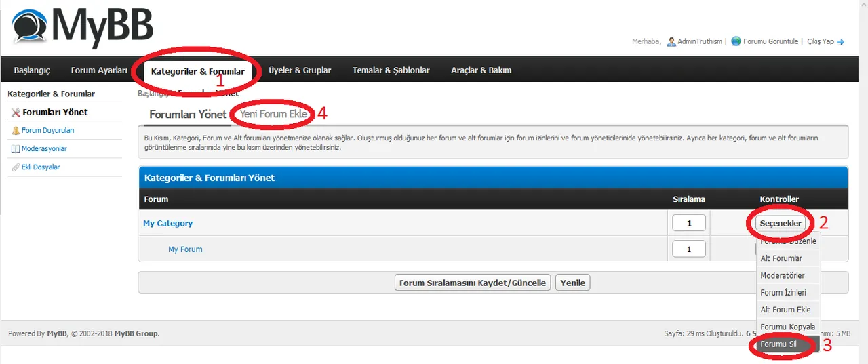Screen dimensions: 868x364
Task: Switch to the Yeni Forum Ekle tab
Action: click(274, 114)
